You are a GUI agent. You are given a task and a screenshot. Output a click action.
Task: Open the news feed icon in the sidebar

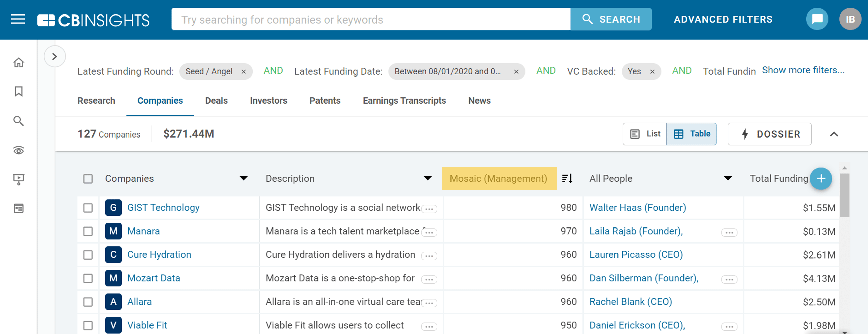coord(19,209)
